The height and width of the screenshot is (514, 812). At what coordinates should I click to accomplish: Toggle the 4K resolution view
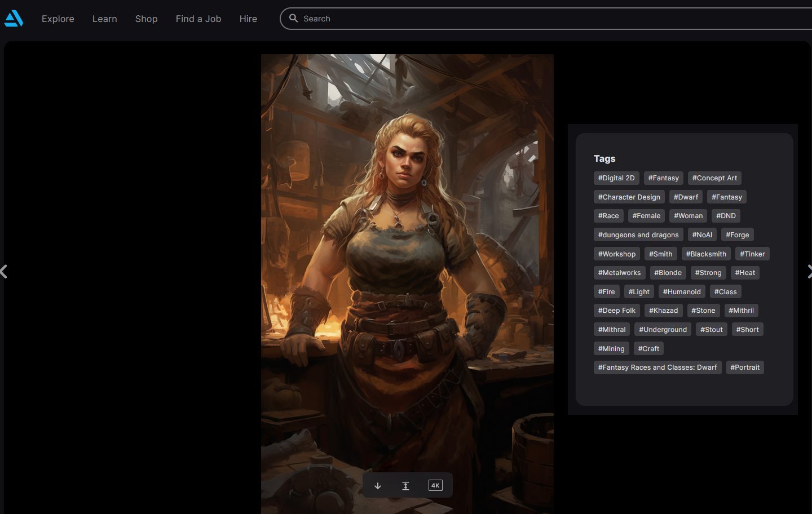(x=435, y=485)
